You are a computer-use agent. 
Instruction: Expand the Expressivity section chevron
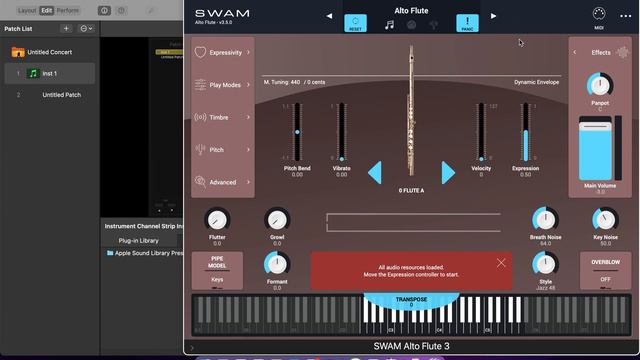pos(248,52)
